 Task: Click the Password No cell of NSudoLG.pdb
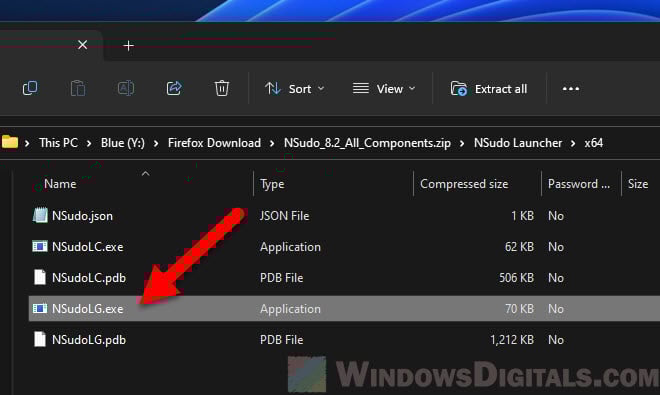pyautogui.click(x=556, y=340)
